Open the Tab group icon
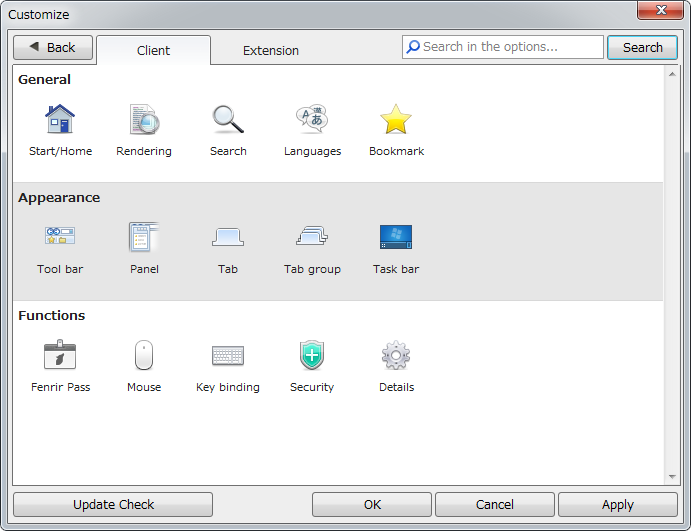The width and height of the screenshot is (691, 531). [x=312, y=236]
